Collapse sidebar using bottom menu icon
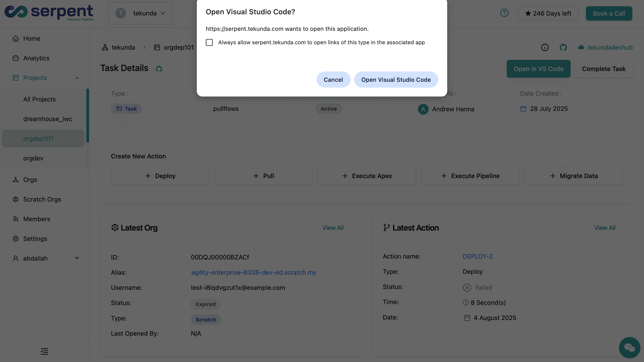The image size is (644, 362). (44, 351)
